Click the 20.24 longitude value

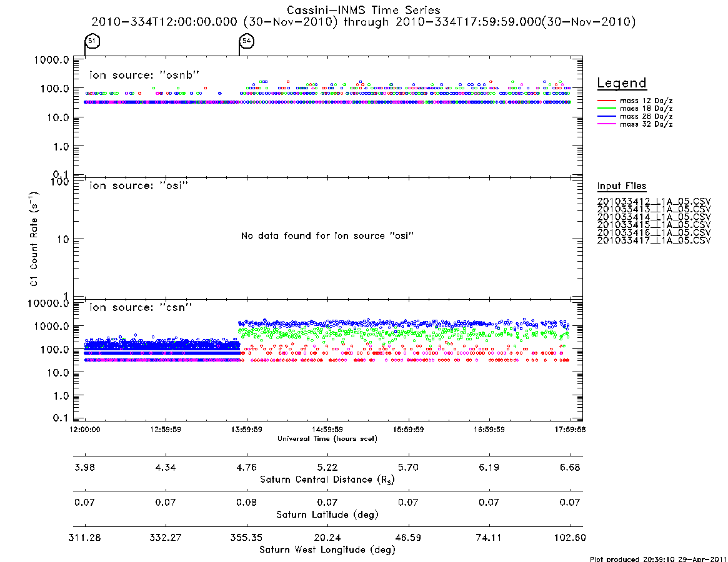pos(327,538)
